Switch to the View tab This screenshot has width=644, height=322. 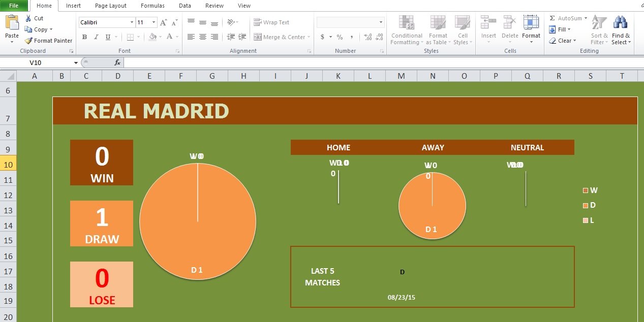(244, 6)
